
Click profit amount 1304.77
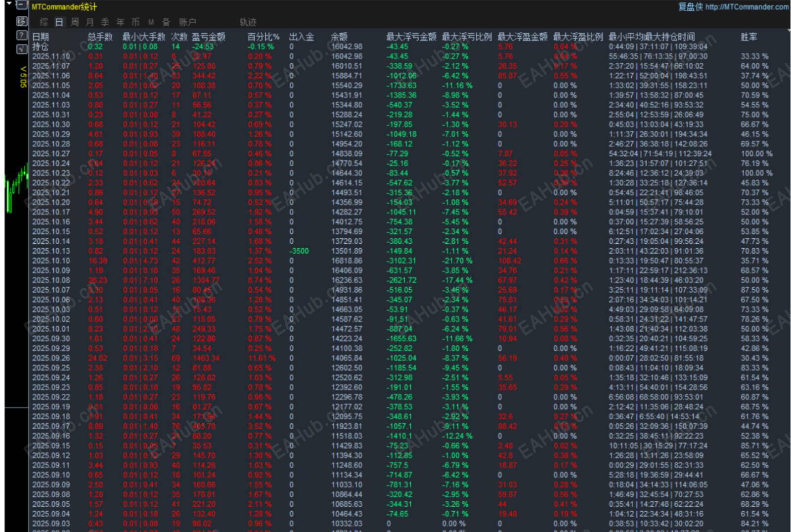(206, 280)
